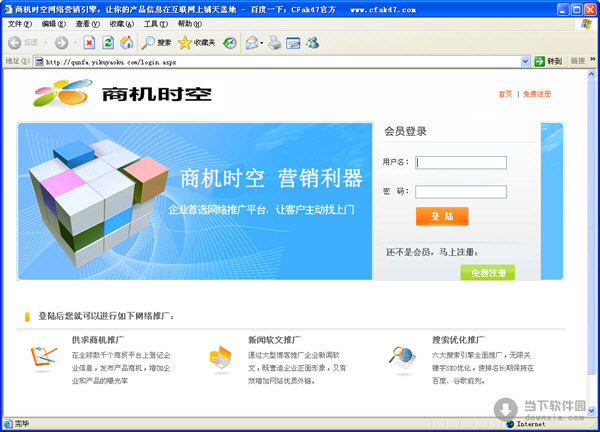Open the 工具(T) menu
Screen dimensions: 600x432
click(x=156, y=24)
